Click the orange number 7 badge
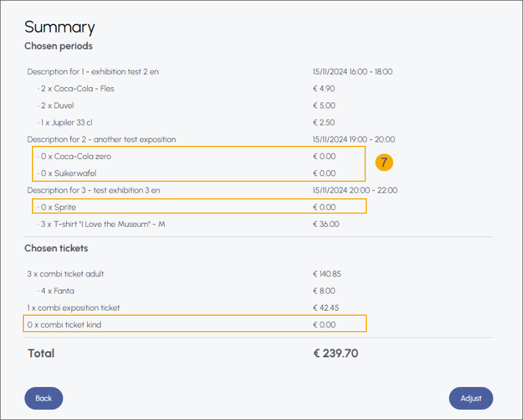 tap(384, 163)
